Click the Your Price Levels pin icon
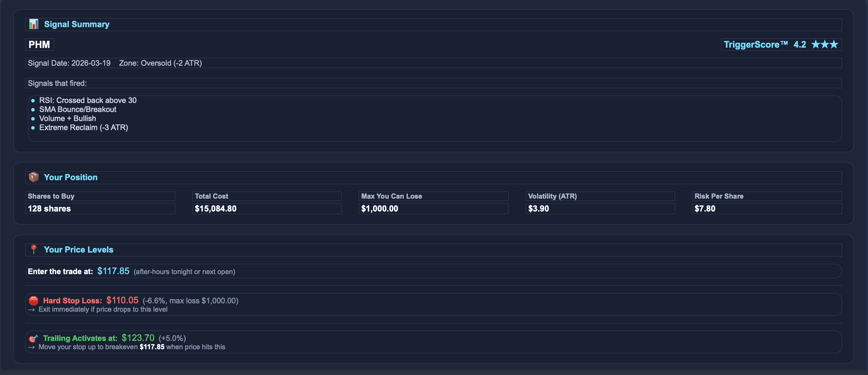Viewport: 868px width, 375px height. tap(33, 249)
